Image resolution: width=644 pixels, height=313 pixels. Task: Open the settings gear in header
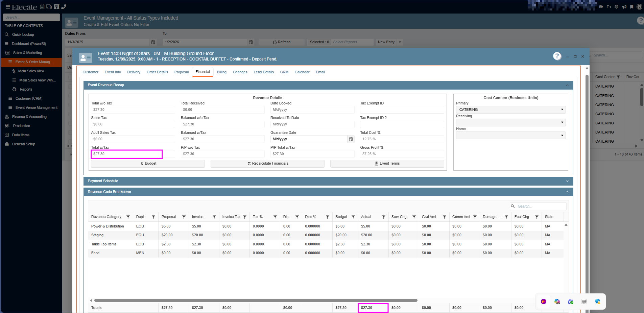click(x=616, y=7)
